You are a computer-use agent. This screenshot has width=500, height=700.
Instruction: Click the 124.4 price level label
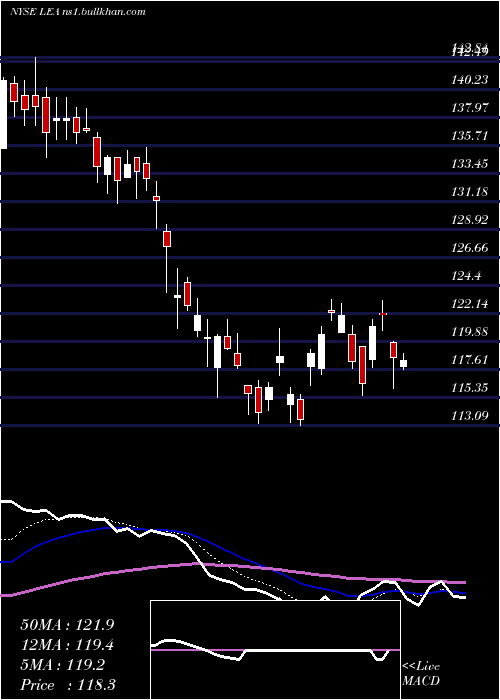click(466, 276)
